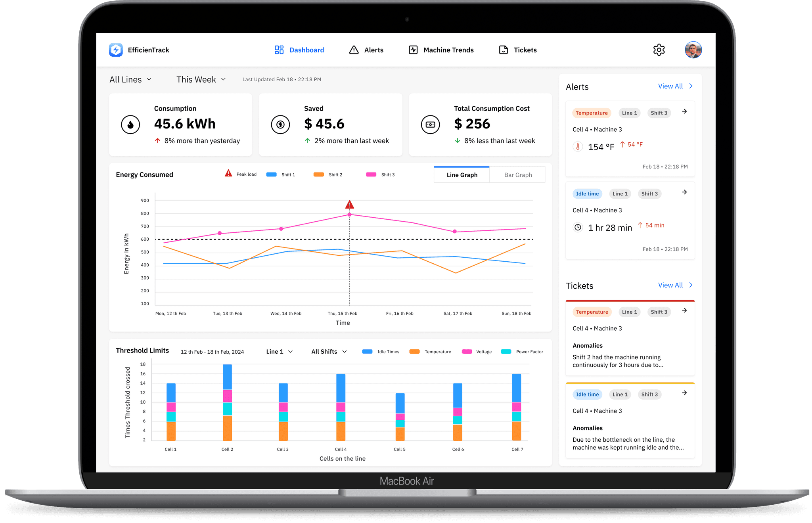Switch chart to Bar Graph view
The image size is (812, 523).
click(x=518, y=175)
